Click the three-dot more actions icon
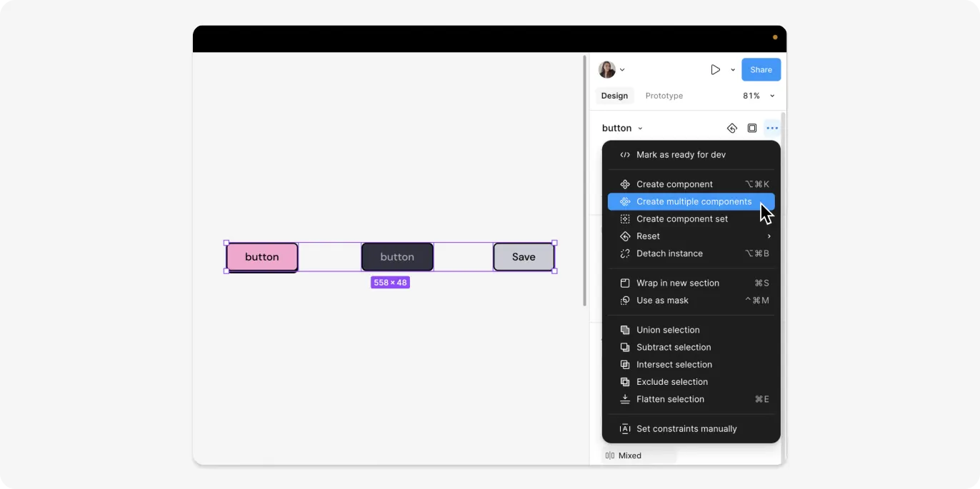 click(x=772, y=128)
